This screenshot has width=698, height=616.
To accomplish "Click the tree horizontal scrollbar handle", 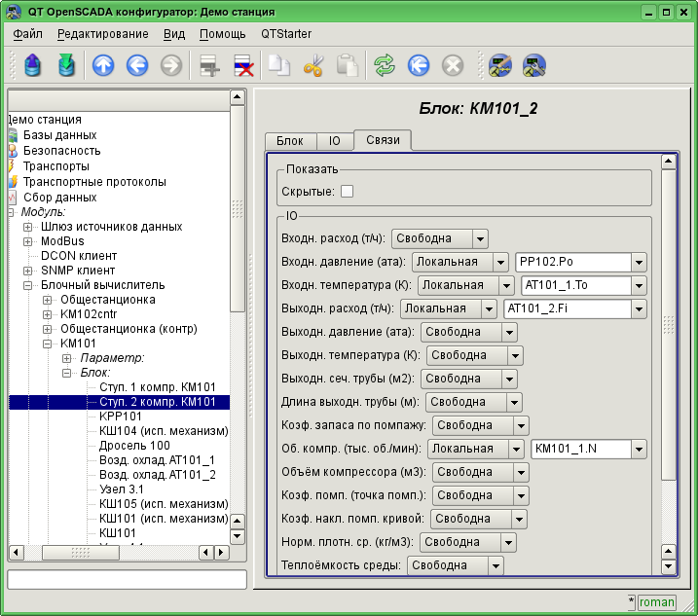I will click(x=81, y=553).
